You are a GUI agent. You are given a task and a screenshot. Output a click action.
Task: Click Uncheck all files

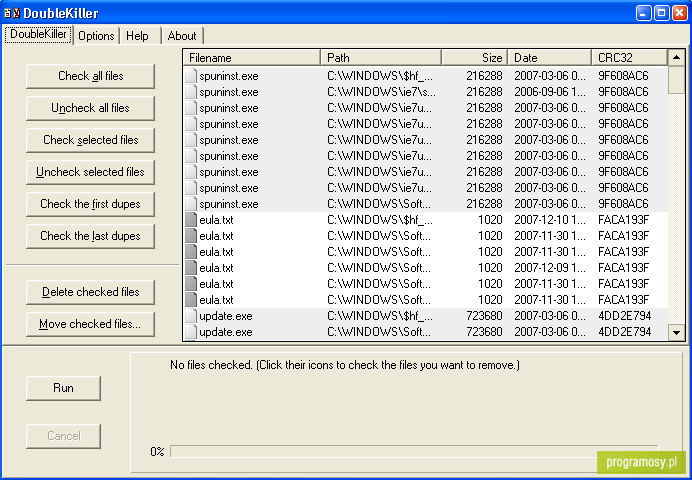coord(90,108)
